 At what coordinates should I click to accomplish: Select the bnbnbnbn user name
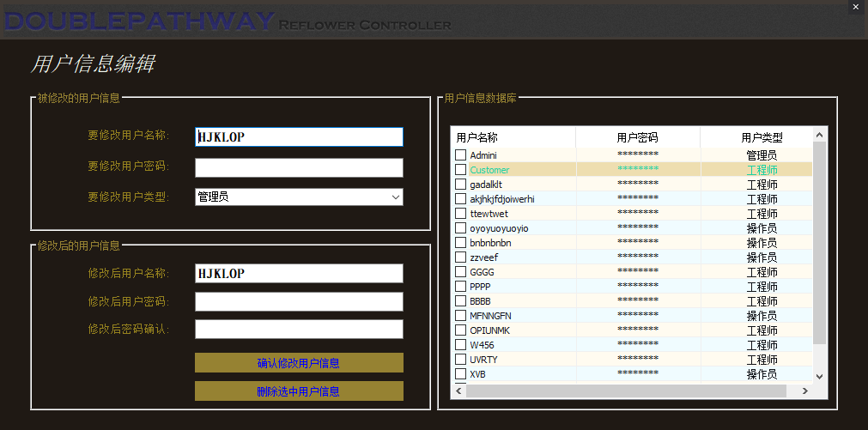tap(490, 243)
